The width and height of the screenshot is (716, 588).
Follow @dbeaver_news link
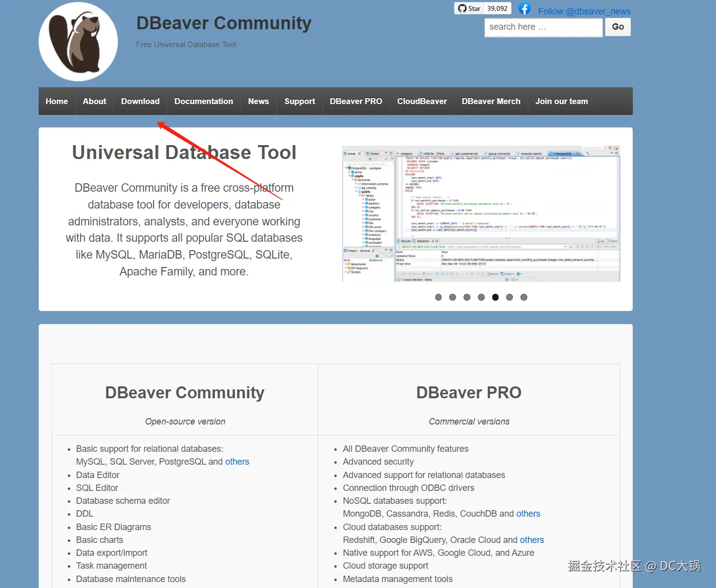point(584,11)
